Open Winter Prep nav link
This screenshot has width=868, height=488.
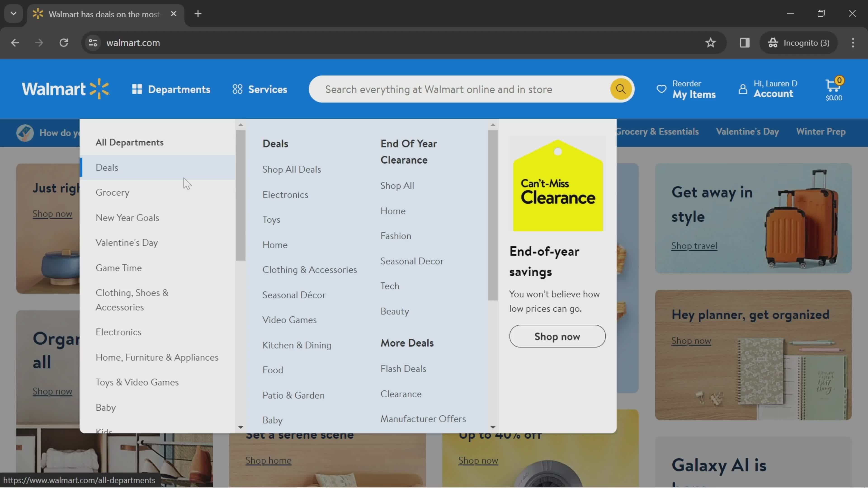(821, 132)
